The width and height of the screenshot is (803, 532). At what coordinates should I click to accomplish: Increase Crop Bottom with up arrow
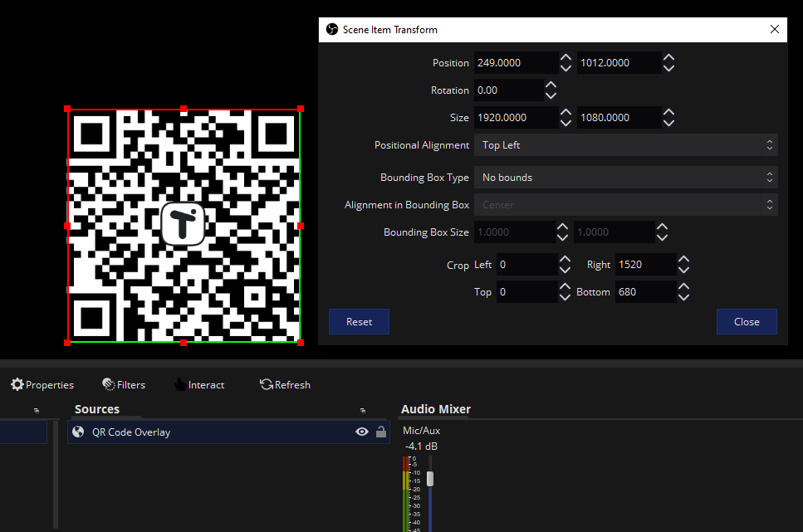click(683, 286)
